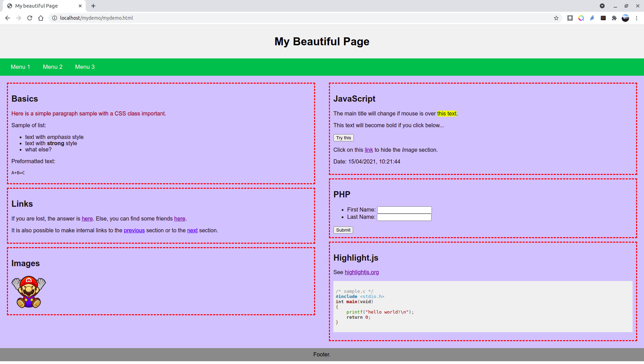Open the Chrome three-dot menu
Image resolution: width=644 pixels, height=364 pixels.
636,18
